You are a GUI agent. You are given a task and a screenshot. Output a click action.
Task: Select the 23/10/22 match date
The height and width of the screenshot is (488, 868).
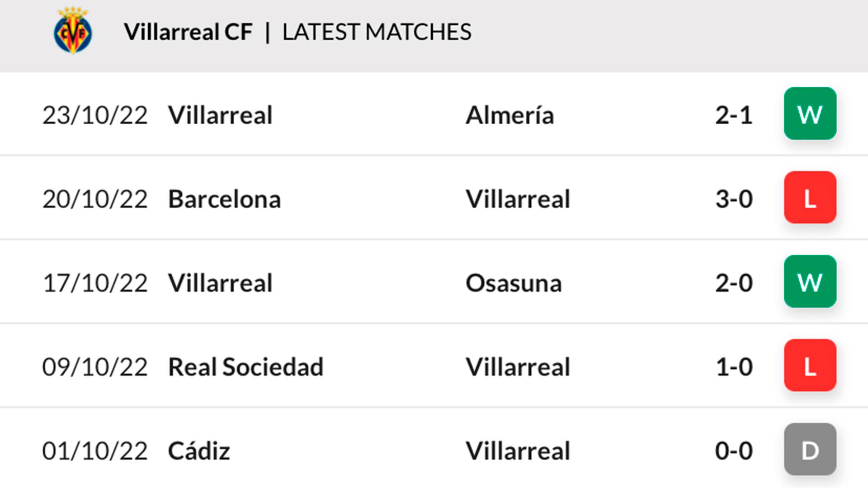tap(95, 115)
